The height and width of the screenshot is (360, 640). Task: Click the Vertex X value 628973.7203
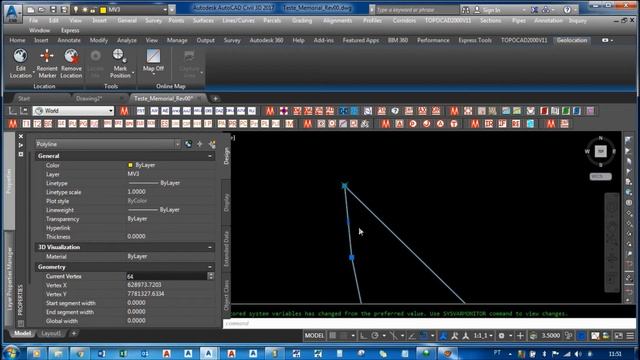pos(144,285)
